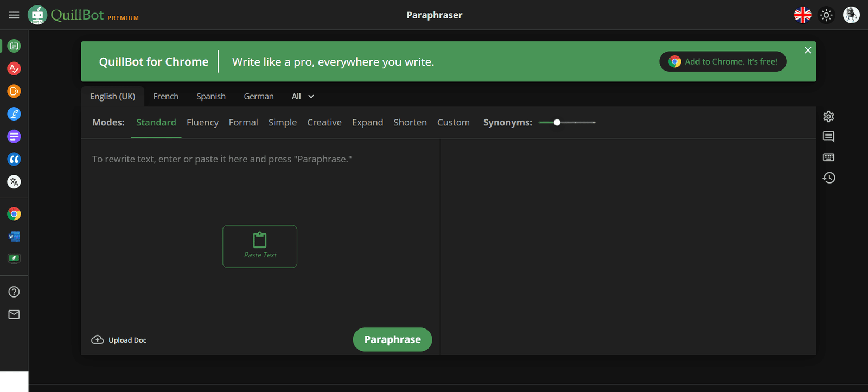This screenshot has width=868, height=392.
Task: Click the Add to Chrome button
Action: coord(723,62)
